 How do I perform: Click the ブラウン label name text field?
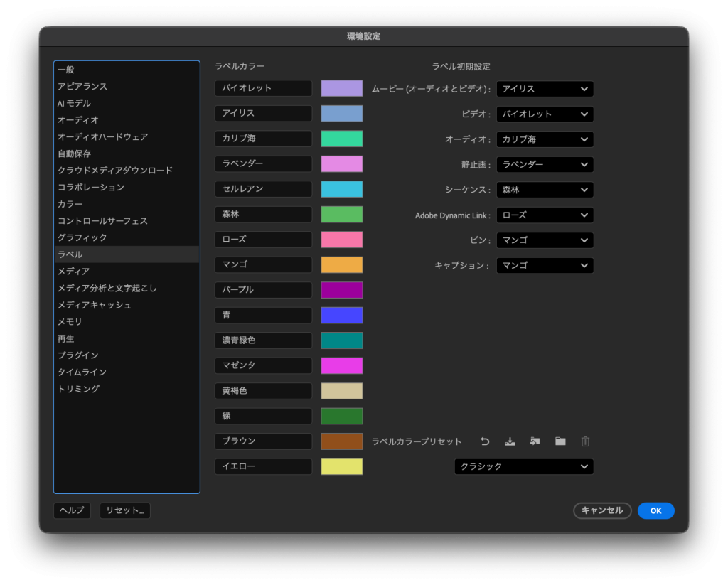263,441
